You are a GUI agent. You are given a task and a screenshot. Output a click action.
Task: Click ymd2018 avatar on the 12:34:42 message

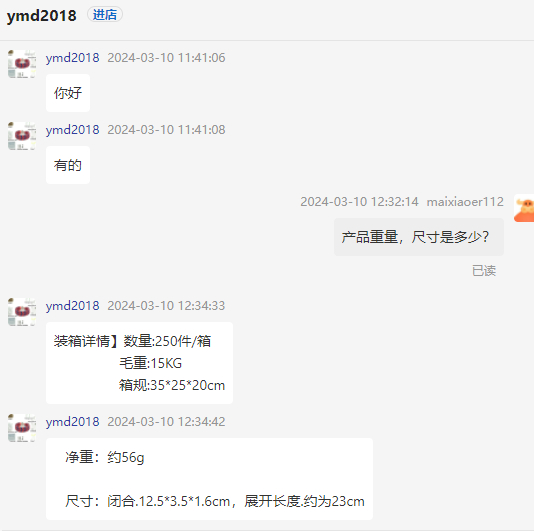pos(22,428)
